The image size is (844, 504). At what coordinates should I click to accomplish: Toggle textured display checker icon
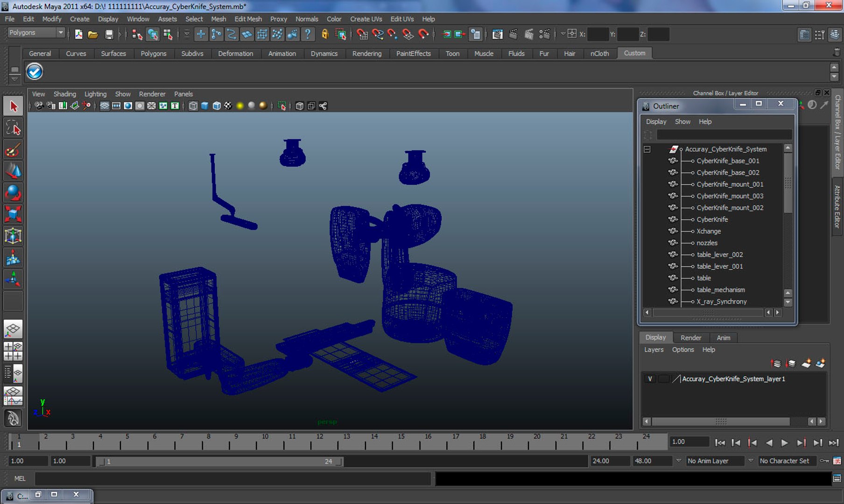click(228, 106)
